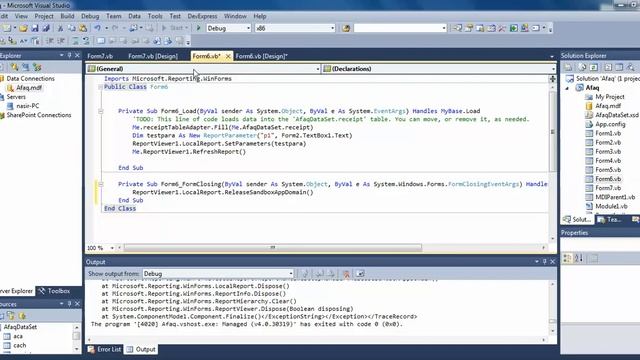The height and width of the screenshot is (360, 640).
Task: Collapse the Public Class Form6 outline
Action: (101, 87)
